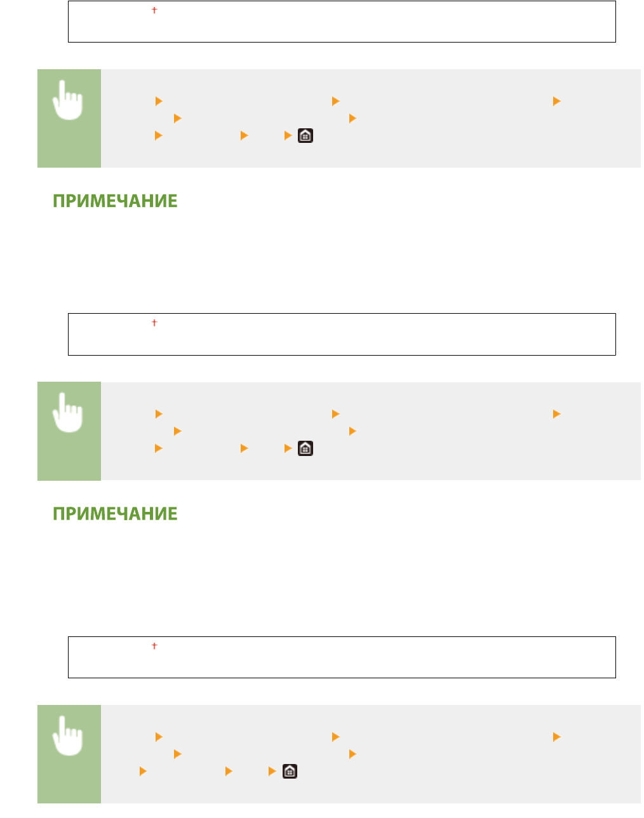Click the middle outlined settings box
The height and width of the screenshot is (818, 644).
click(x=342, y=335)
